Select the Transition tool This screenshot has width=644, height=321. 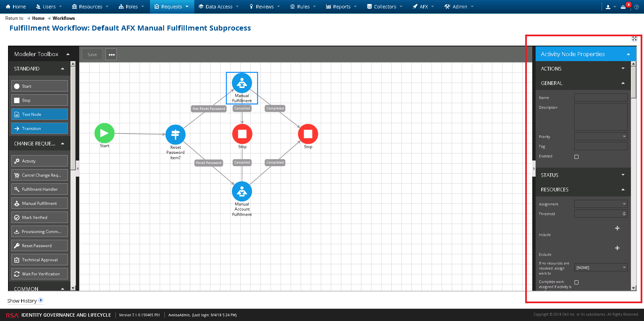point(39,128)
